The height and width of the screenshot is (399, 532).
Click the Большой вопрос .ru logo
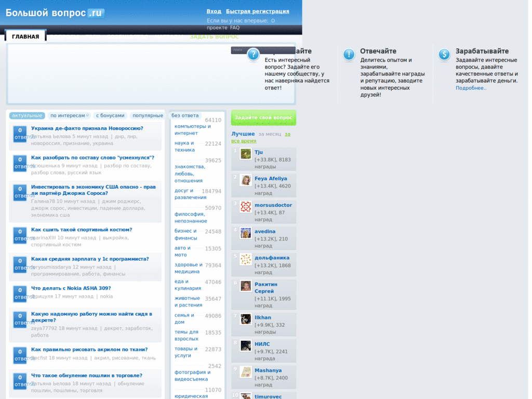point(55,13)
